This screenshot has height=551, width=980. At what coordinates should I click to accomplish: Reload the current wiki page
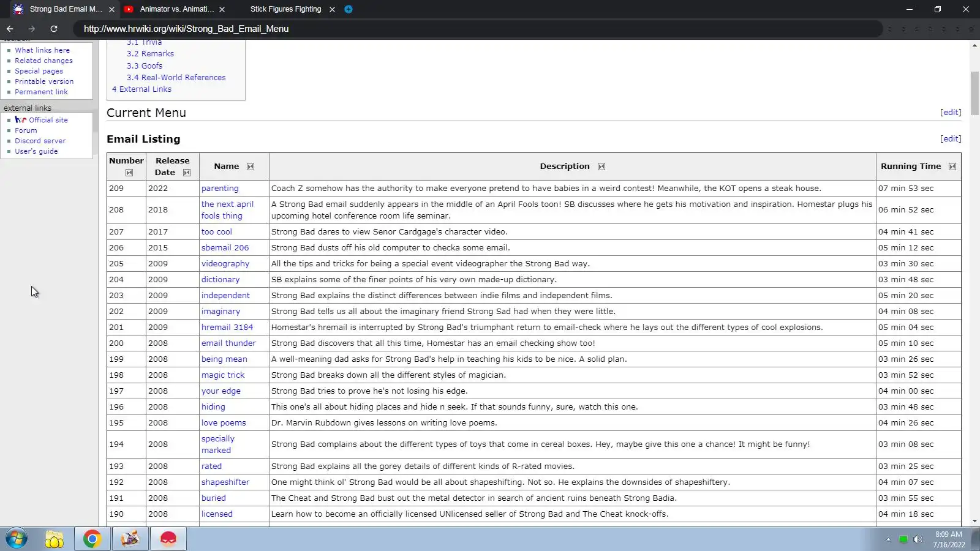54,29
